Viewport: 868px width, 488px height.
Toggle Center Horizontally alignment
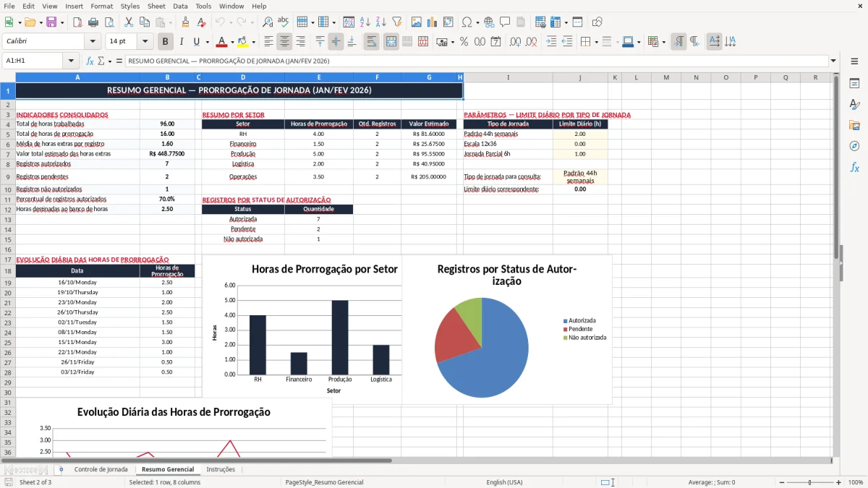click(x=284, y=42)
